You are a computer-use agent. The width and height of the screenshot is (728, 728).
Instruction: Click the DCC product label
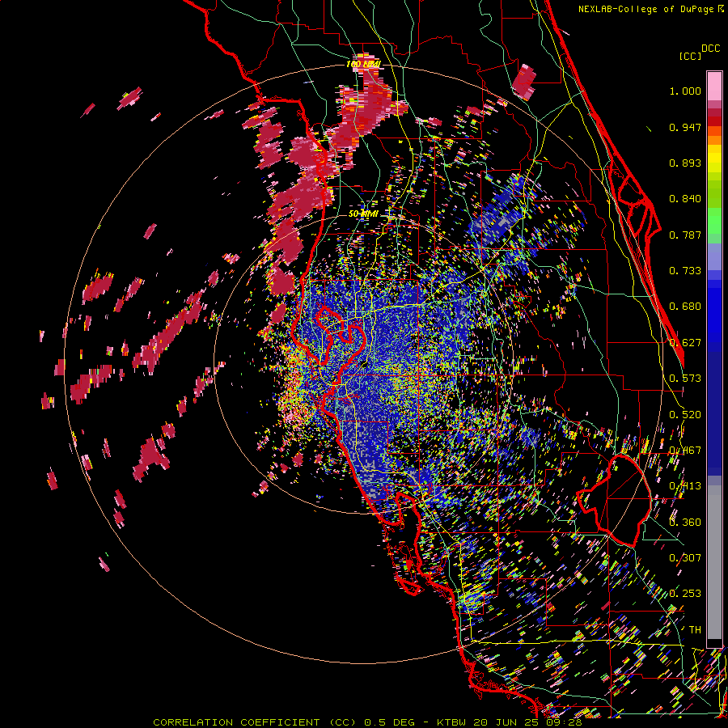coord(710,49)
